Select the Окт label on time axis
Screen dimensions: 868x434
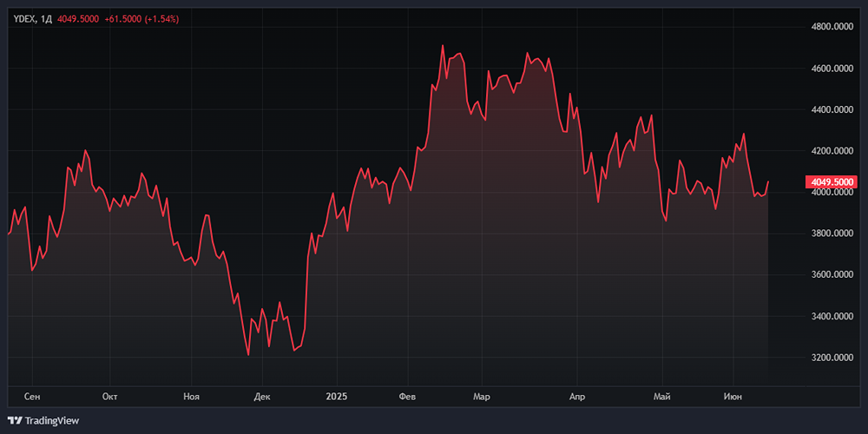109,397
